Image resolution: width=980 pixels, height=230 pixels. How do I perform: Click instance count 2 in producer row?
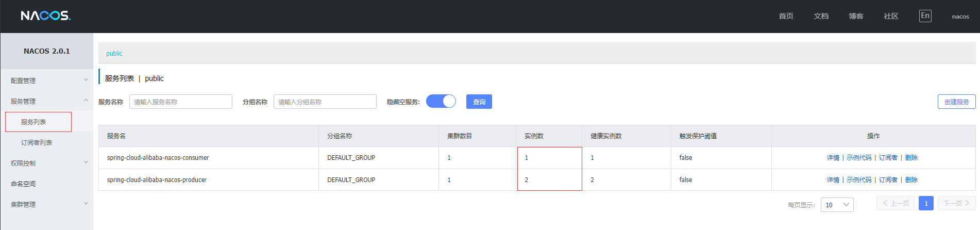tap(526, 179)
